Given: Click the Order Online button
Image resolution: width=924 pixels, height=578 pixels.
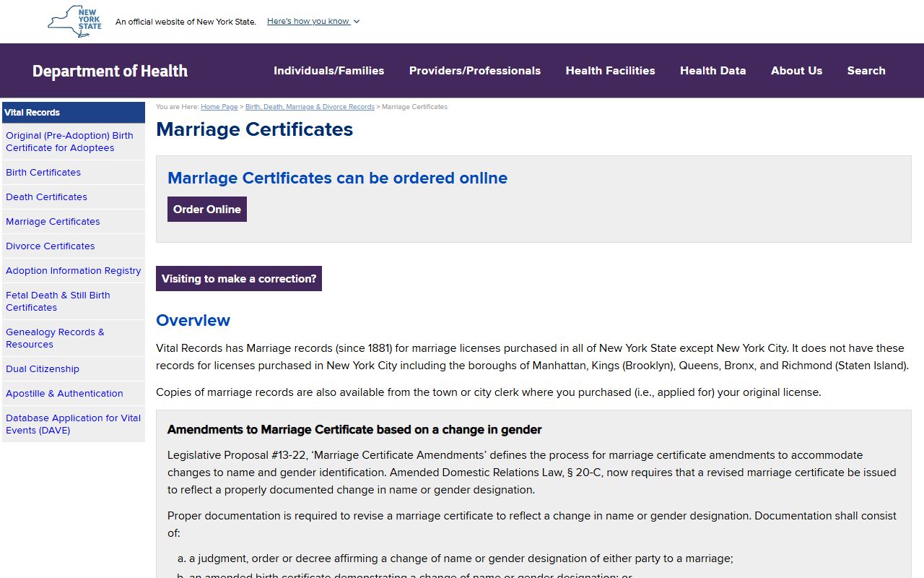Looking at the screenshot, I should [207, 210].
